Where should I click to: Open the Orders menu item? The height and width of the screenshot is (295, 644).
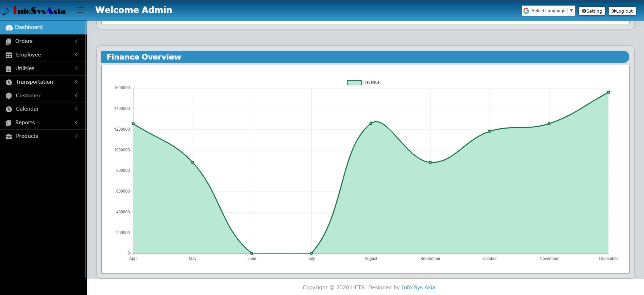click(x=43, y=41)
